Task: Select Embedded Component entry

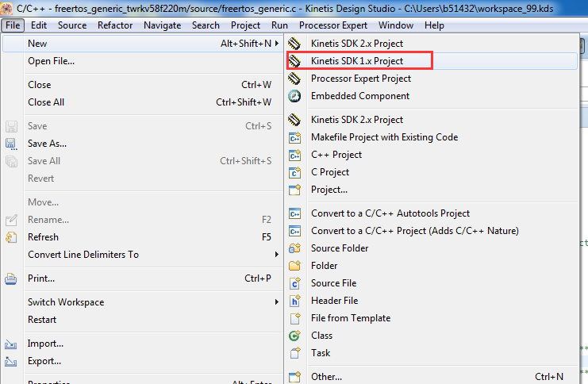Action: [x=432, y=96]
